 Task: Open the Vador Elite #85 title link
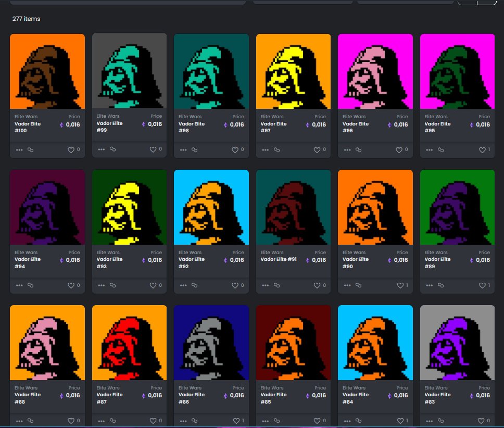pyautogui.click(x=273, y=398)
